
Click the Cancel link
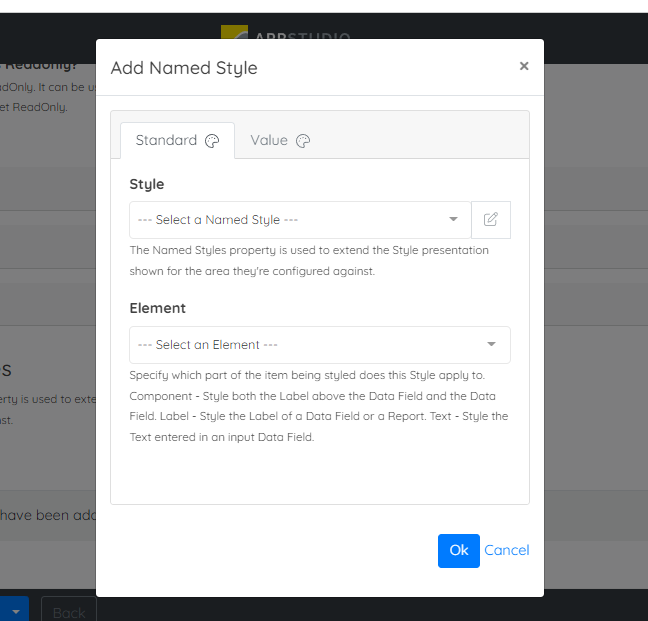[x=507, y=550]
